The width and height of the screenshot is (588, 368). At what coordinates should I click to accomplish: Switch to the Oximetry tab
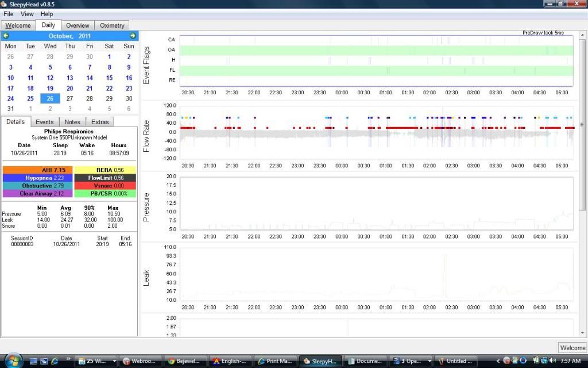click(112, 25)
